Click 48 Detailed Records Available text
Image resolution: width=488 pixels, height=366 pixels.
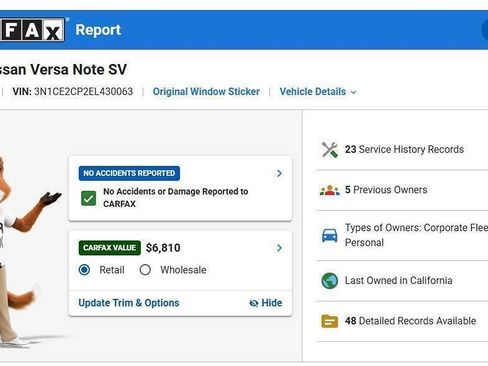tap(410, 321)
